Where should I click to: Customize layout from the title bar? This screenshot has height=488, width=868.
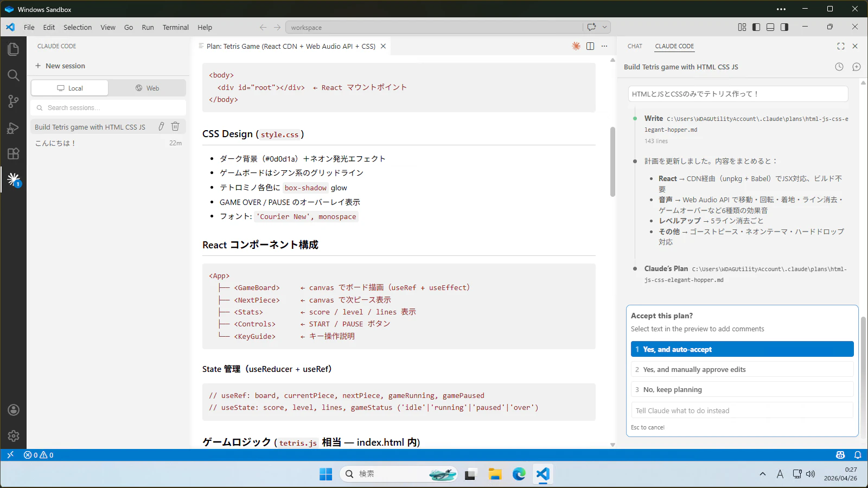(742, 27)
